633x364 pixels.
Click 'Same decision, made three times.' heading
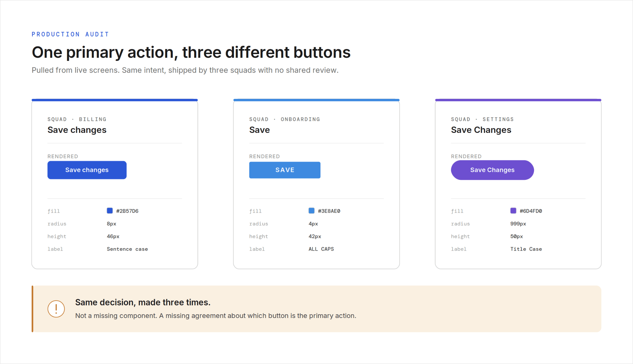pos(143,303)
